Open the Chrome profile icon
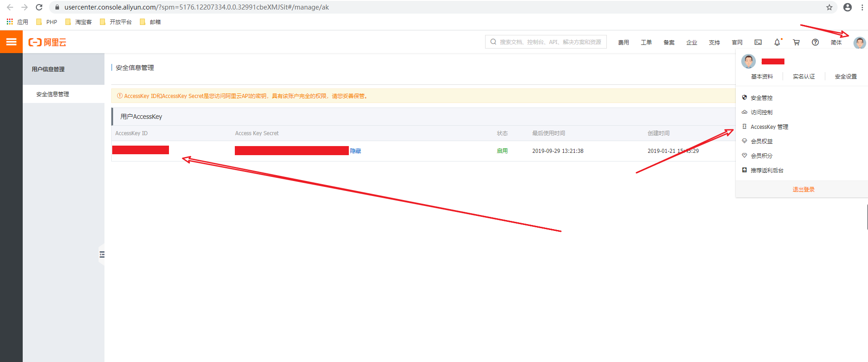 [x=848, y=7]
